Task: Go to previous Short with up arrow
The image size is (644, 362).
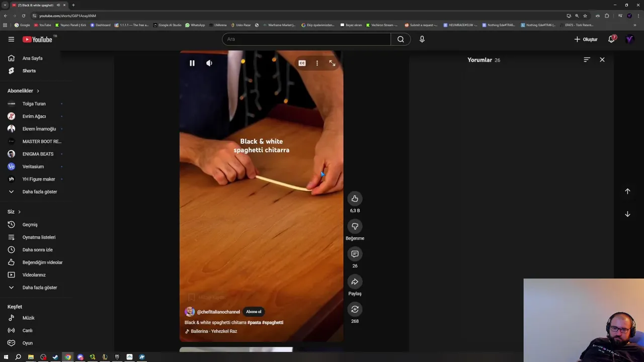Action: [627, 191]
